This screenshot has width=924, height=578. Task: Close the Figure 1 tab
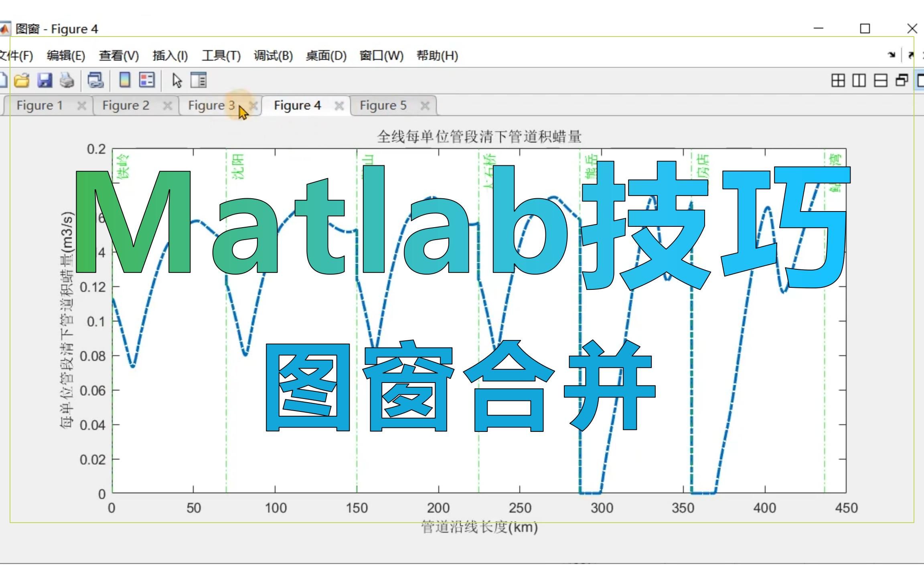click(x=82, y=106)
